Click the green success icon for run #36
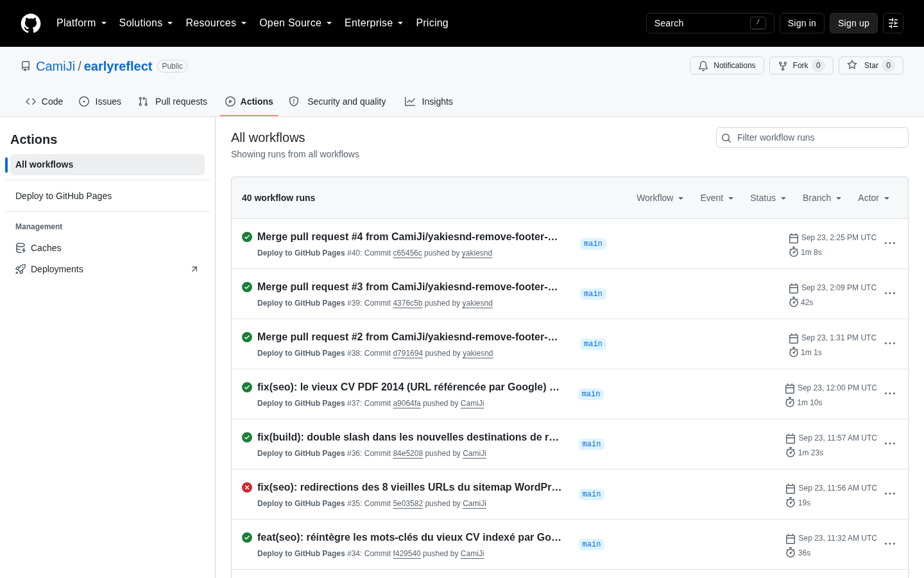The width and height of the screenshot is (924, 578). coord(247,437)
